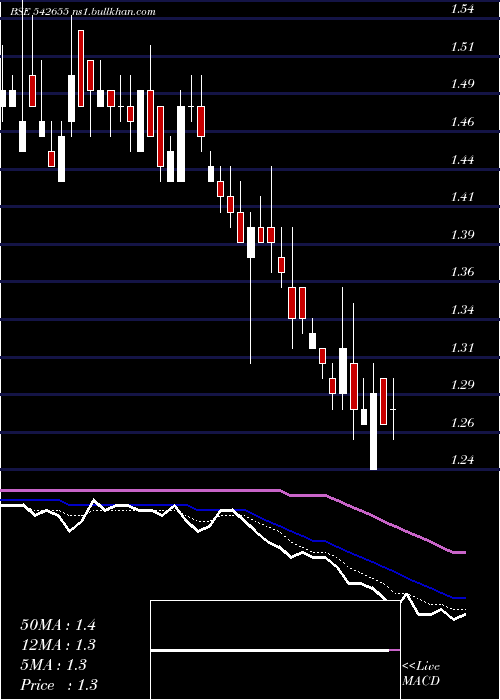Click the 1.31 price axis label

[462, 347]
